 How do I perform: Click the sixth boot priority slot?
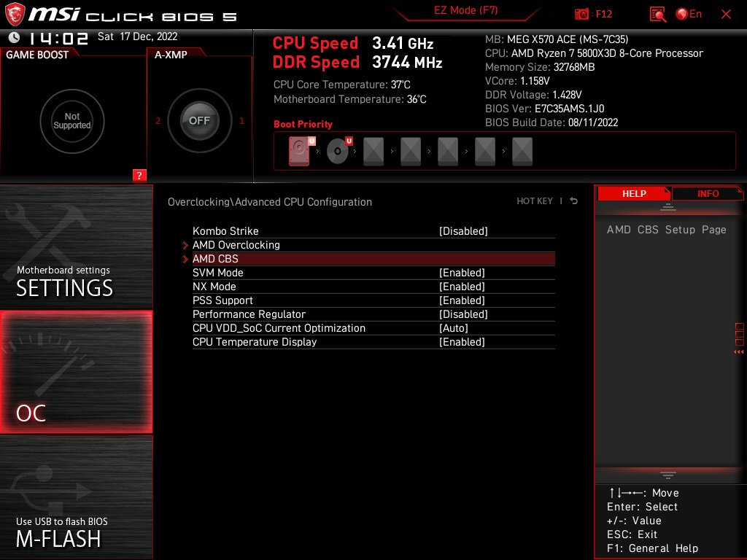(485, 152)
